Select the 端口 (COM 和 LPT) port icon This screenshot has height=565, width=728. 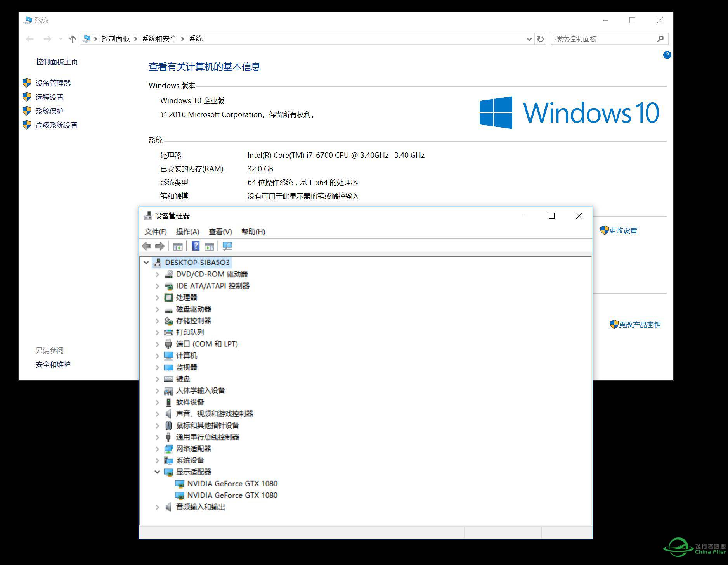click(x=168, y=344)
